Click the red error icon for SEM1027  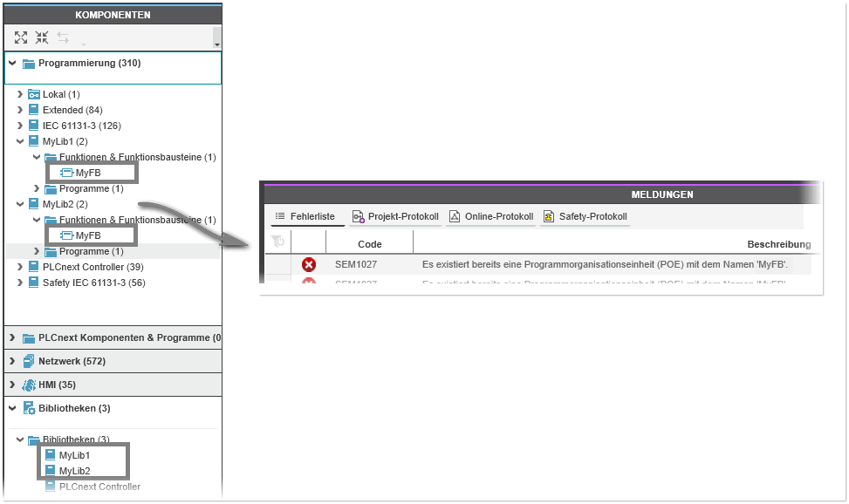coord(309,264)
